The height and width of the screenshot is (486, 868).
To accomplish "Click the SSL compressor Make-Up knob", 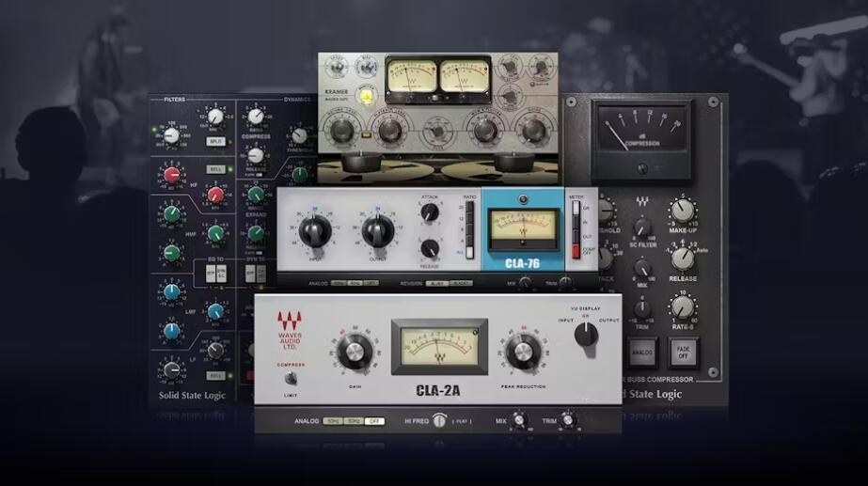I will coord(683,211).
